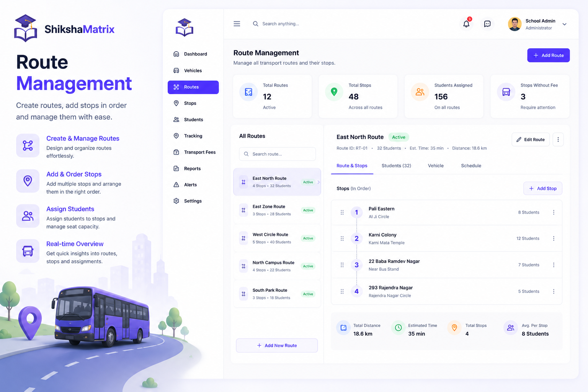This screenshot has height=392, width=588.
Task: Click the Estimated Time clock icon
Action: pos(399,328)
